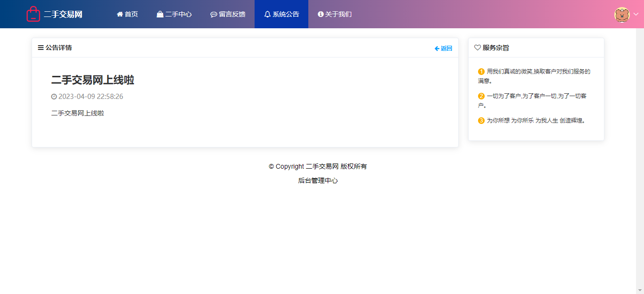
Task: Click the orange number 2 badge
Action: 481,96
